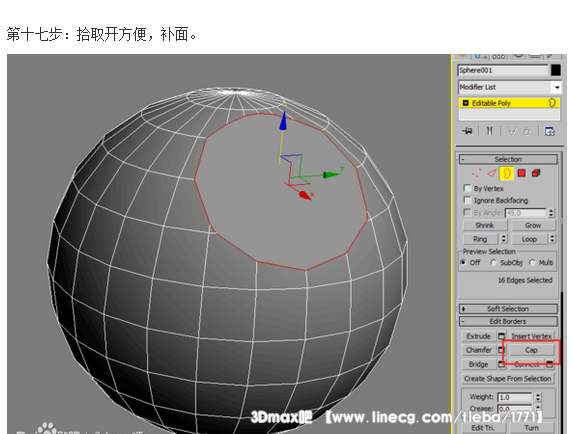Click the Extrude button

(x=479, y=336)
